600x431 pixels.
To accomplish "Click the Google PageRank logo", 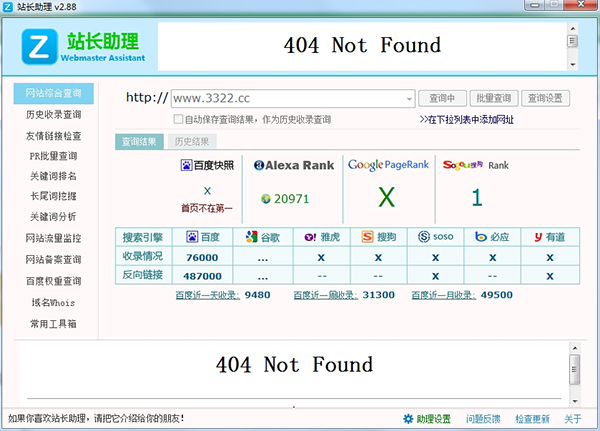I will click(388, 165).
